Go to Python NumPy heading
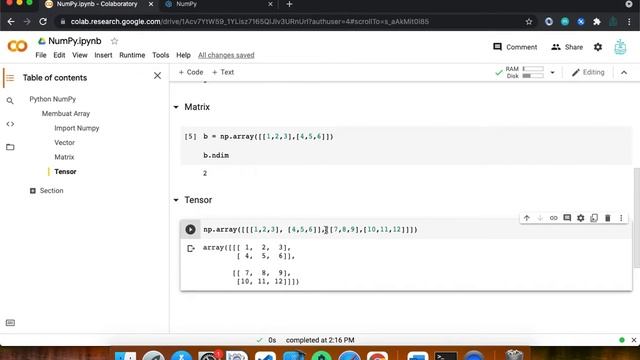This screenshot has height=360, width=640. (53, 99)
